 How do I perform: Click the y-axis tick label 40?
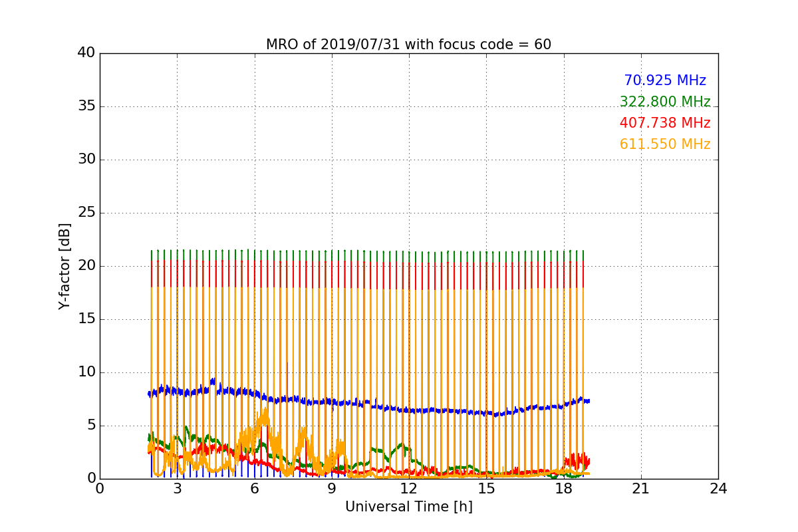coord(86,53)
